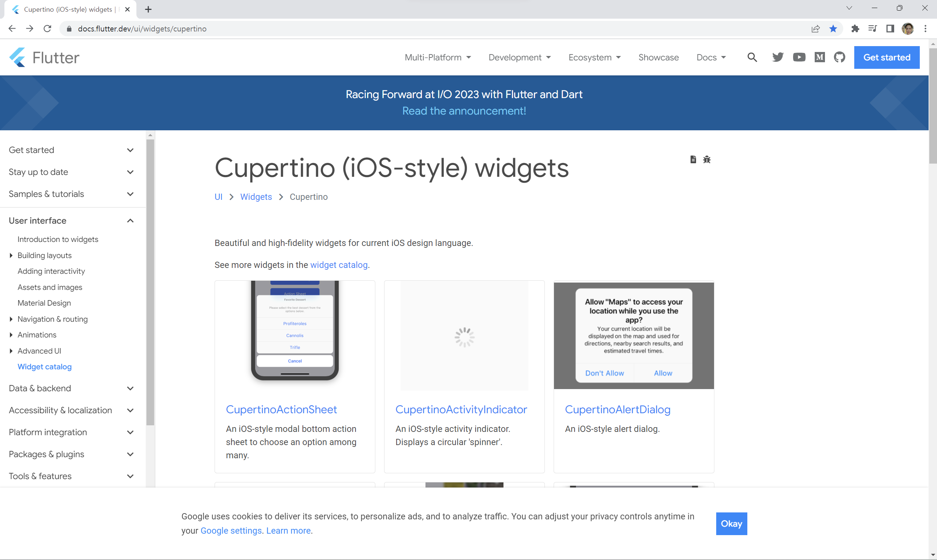Click the report bug icon
The image size is (937, 560).
point(707,159)
